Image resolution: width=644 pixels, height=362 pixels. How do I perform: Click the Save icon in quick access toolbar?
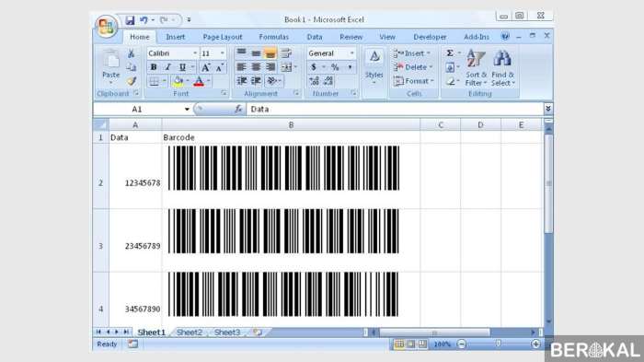coord(130,19)
